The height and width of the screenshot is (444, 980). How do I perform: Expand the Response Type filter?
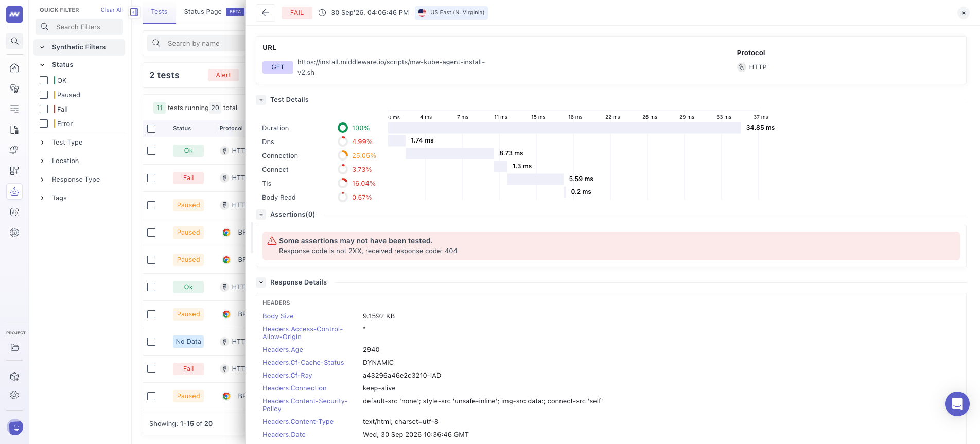point(42,180)
